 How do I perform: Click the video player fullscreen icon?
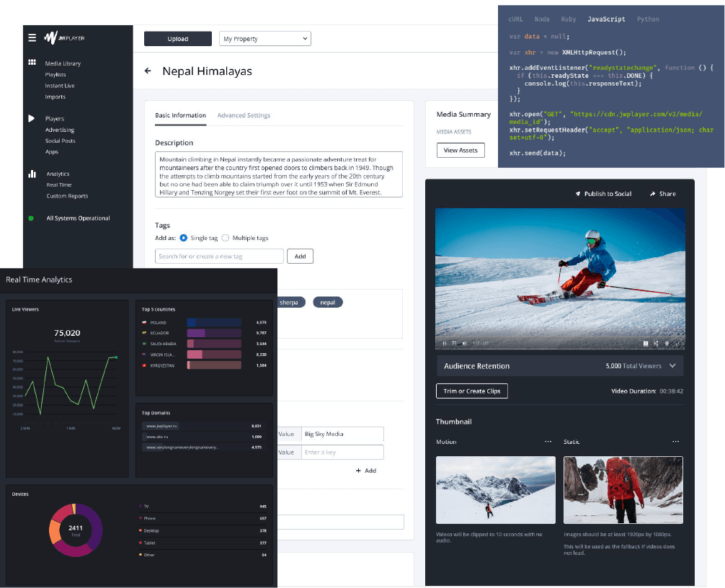click(678, 343)
